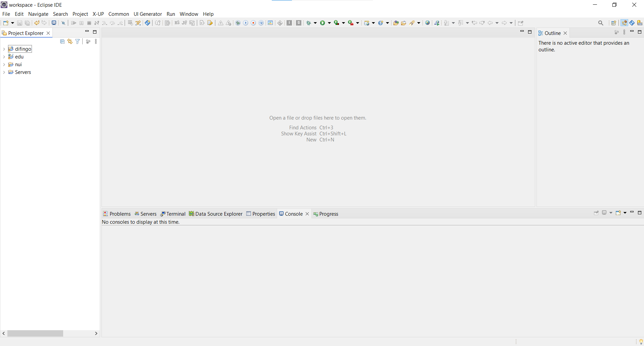Click the Project Explorer horizontal scrollbar thumb
The image size is (644, 346).
[x=35, y=333]
